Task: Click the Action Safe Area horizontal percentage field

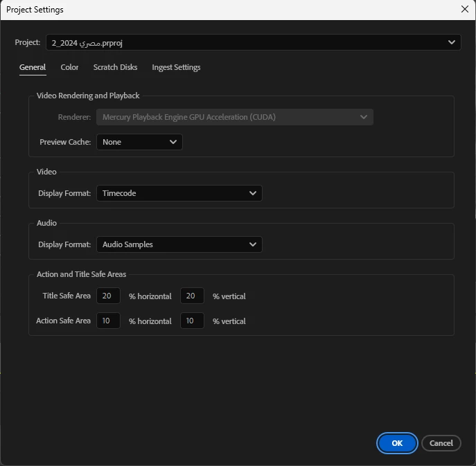Action: tap(108, 321)
